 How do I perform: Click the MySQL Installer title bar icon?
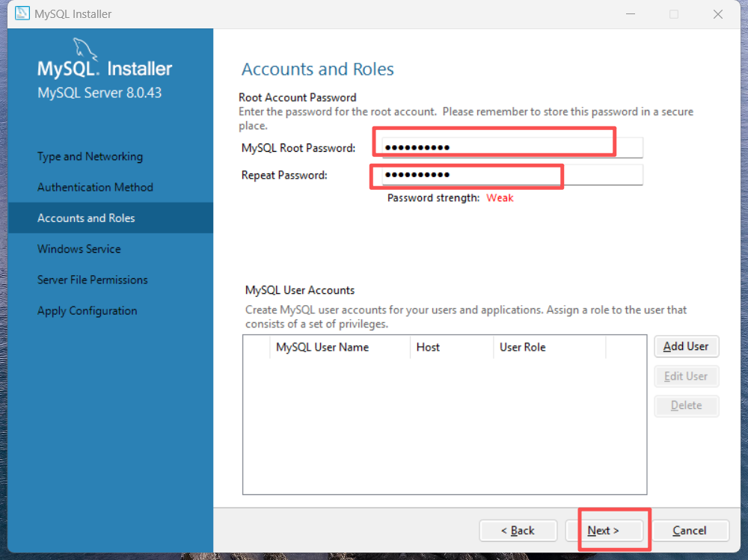(x=22, y=13)
